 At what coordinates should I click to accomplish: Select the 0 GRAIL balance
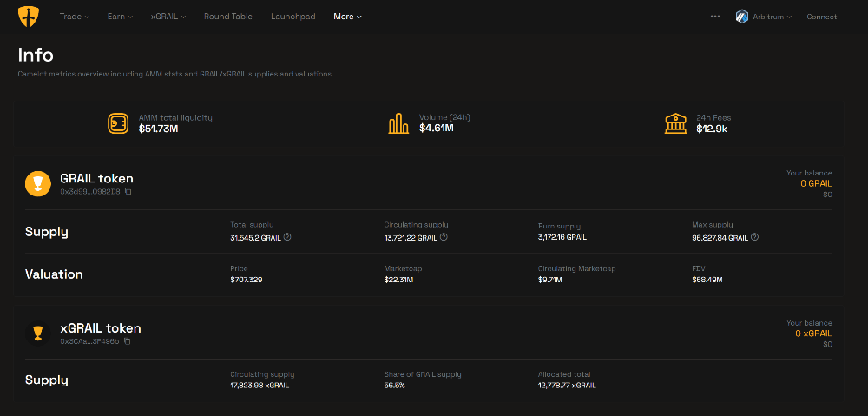click(x=816, y=183)
